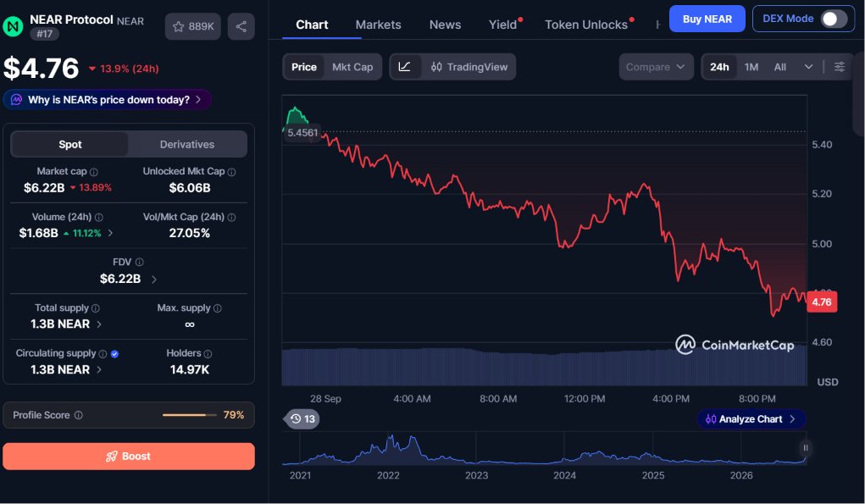
Task: Open the Chart tab
Action: click(x=312, y=25)
